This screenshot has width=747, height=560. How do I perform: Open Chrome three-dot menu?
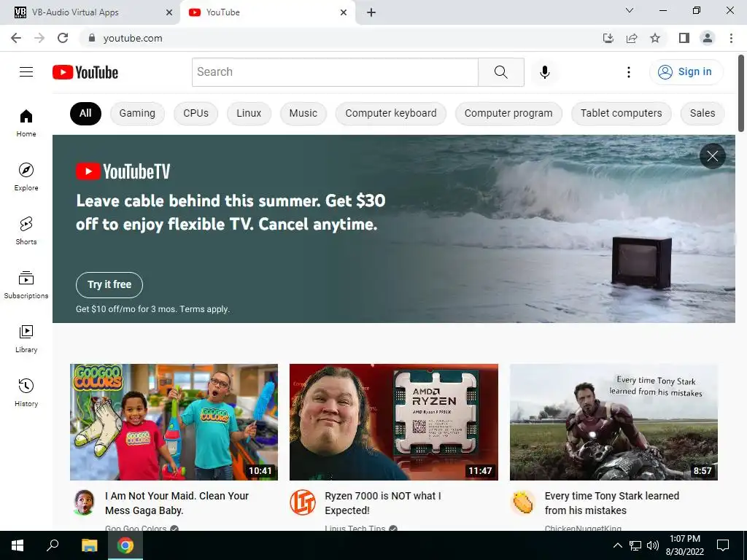(731, 38)
